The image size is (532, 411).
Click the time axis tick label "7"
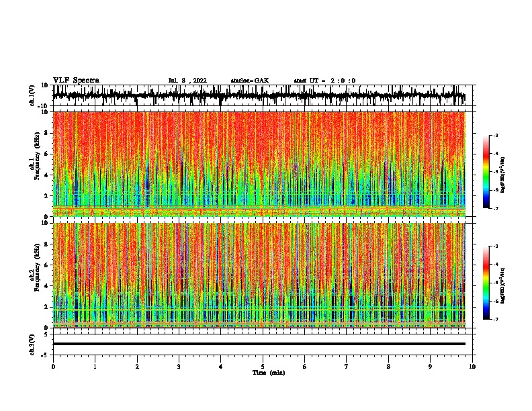click(x=347, y=366)
